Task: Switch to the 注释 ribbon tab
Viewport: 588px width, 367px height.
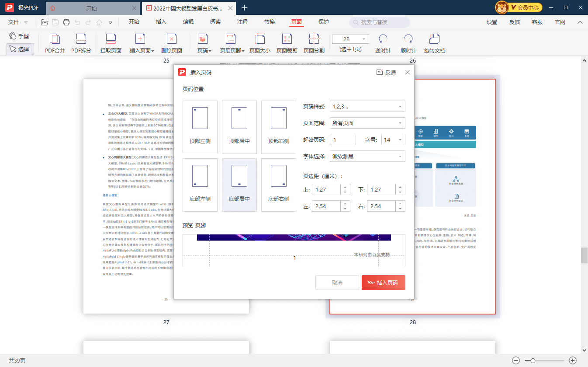Action: click(x=242, y=22)
